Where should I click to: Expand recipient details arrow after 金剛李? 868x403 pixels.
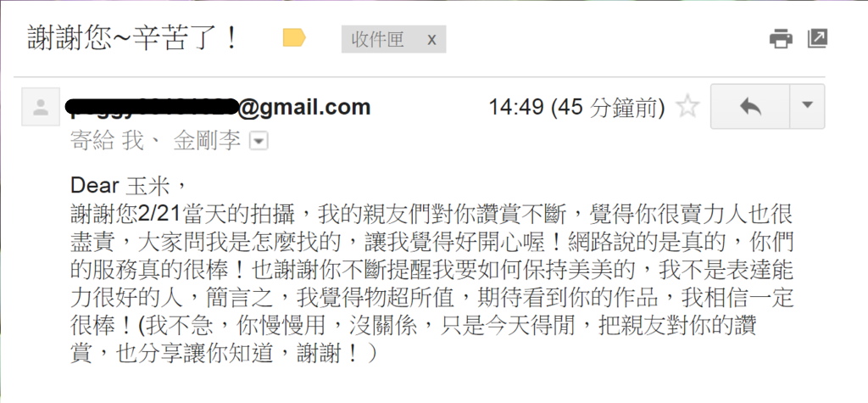[259, 143]
